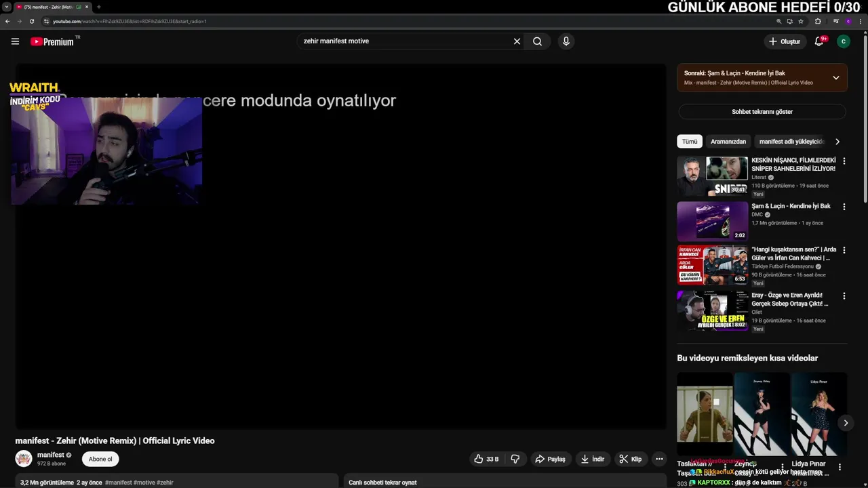Create a clip with Klip button
The height and width of the screenshot is (488, 868).
631,459
